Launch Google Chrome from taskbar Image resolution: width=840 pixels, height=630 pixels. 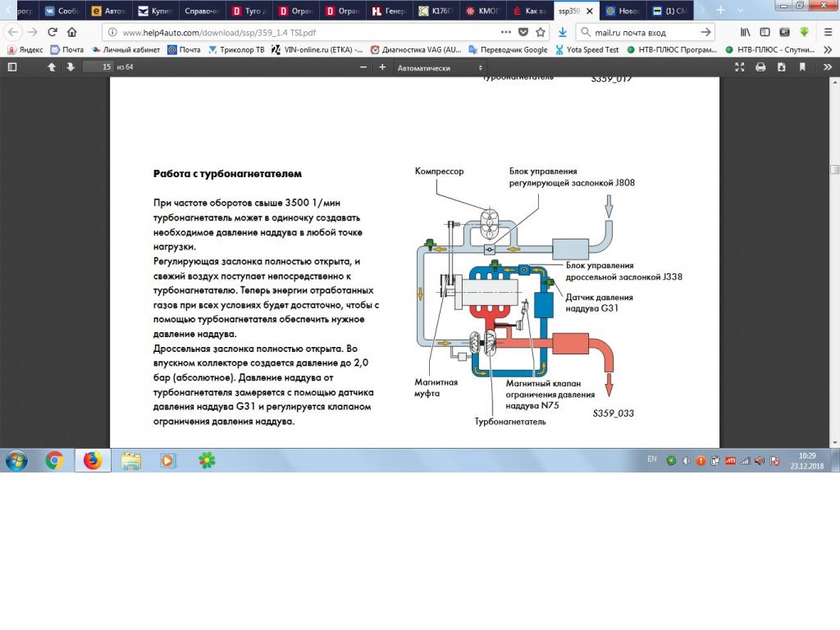click(x=55, y=460)
